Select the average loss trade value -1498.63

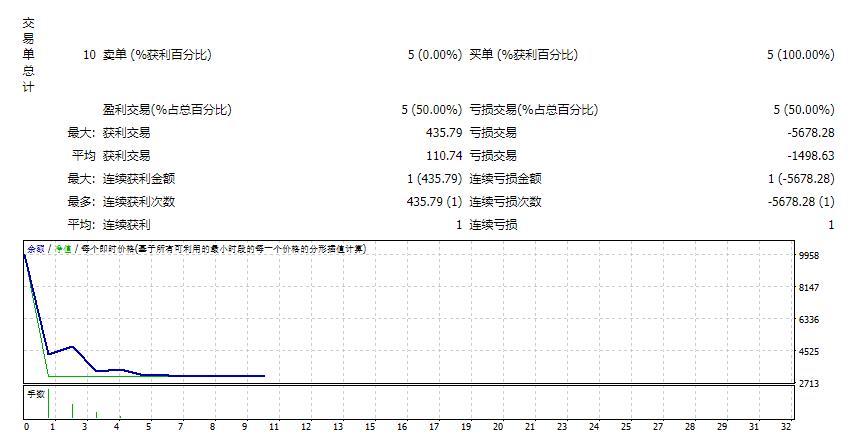coord(811,156)
